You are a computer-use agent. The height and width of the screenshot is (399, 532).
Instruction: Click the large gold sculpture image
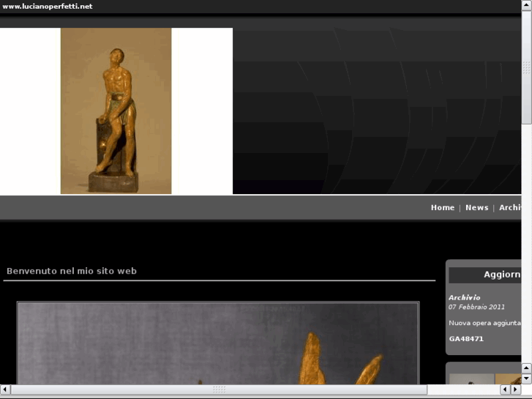coord(218,343)
